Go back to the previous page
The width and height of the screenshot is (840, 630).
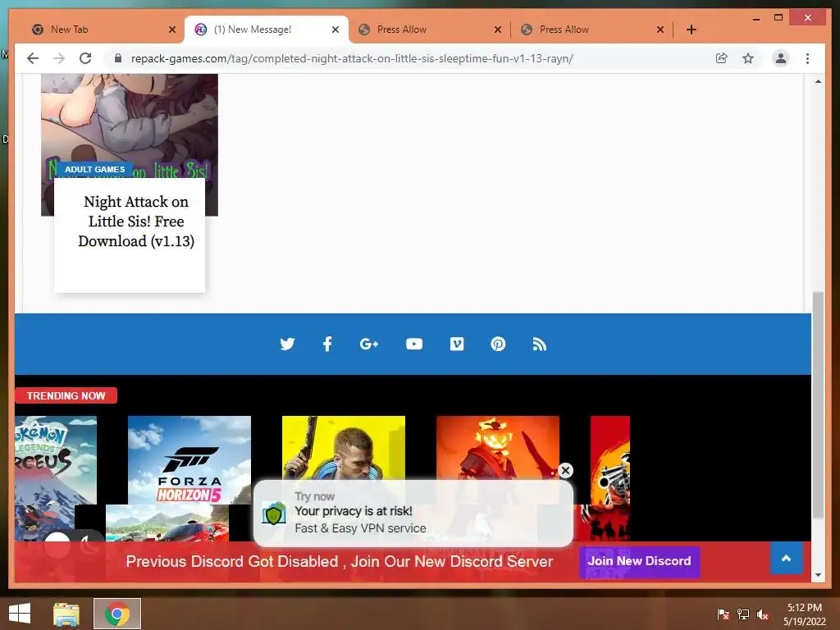[x=33, y=58]
